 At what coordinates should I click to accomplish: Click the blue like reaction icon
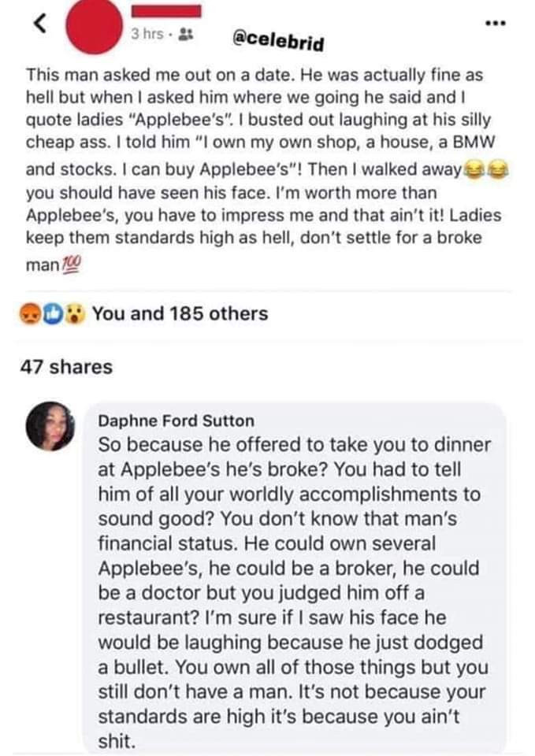tap(50, 313)
